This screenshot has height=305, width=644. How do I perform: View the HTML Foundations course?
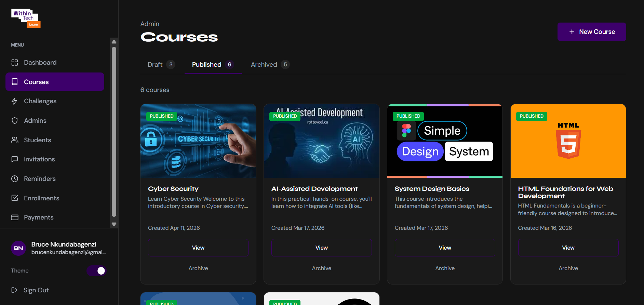568,248
